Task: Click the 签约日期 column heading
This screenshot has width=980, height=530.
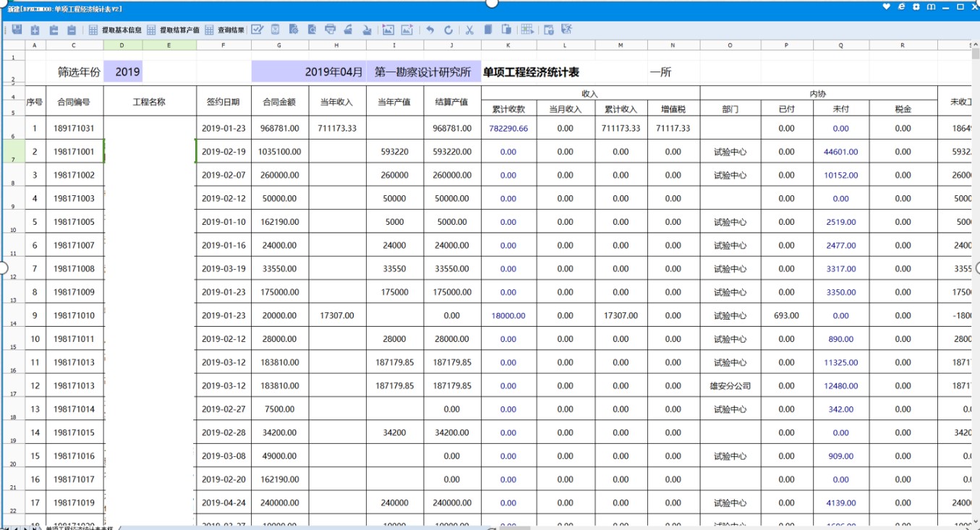Action: pos(223,102)
